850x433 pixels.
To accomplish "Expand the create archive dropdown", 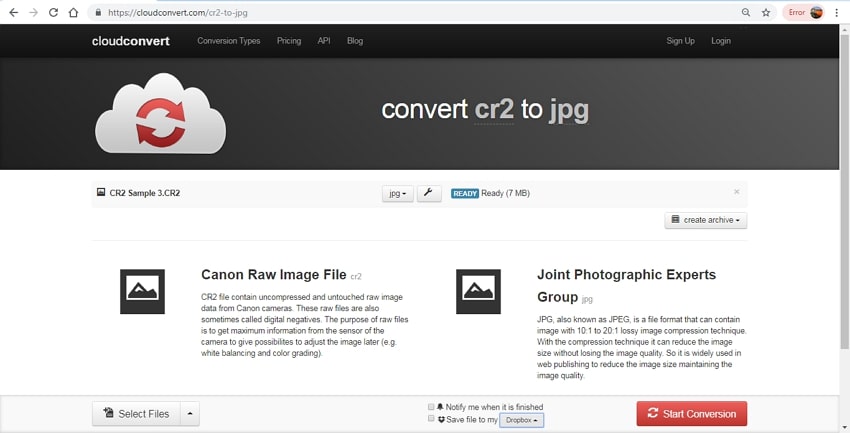I will pyautogui.click(x=705, y=220).
